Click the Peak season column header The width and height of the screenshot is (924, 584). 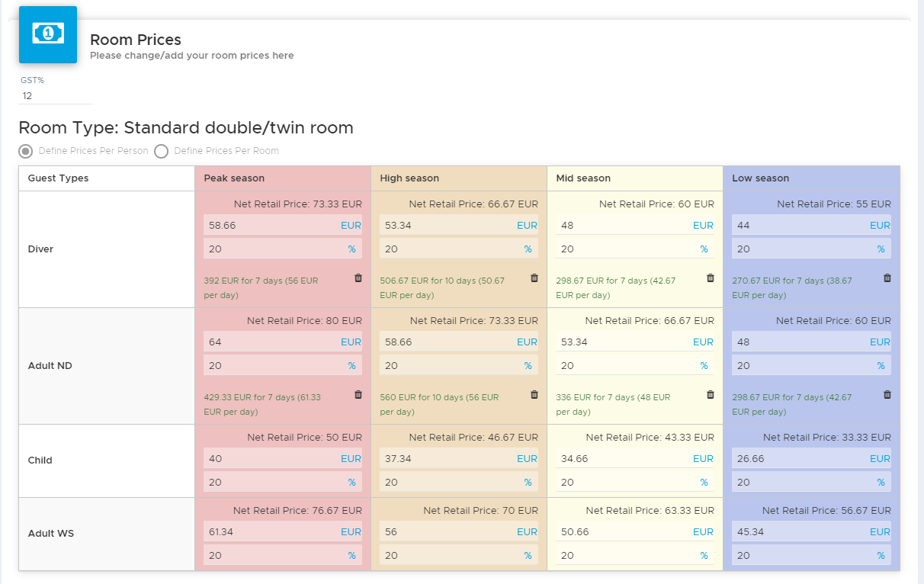[x=283, y=178]
